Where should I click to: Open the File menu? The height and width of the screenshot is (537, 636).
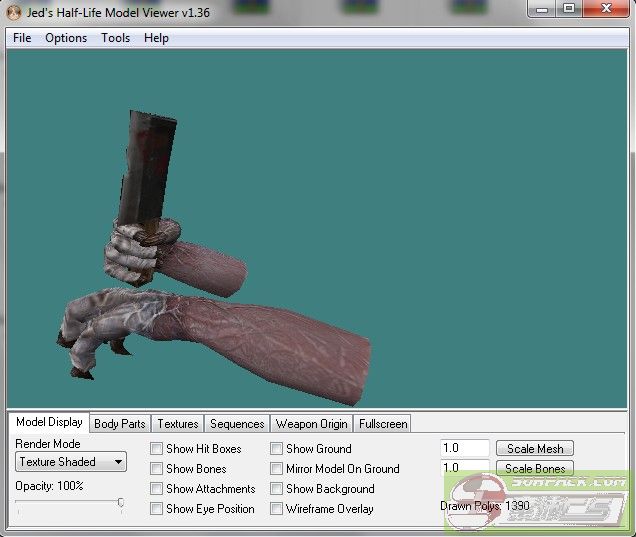click(x=22, y=38)
